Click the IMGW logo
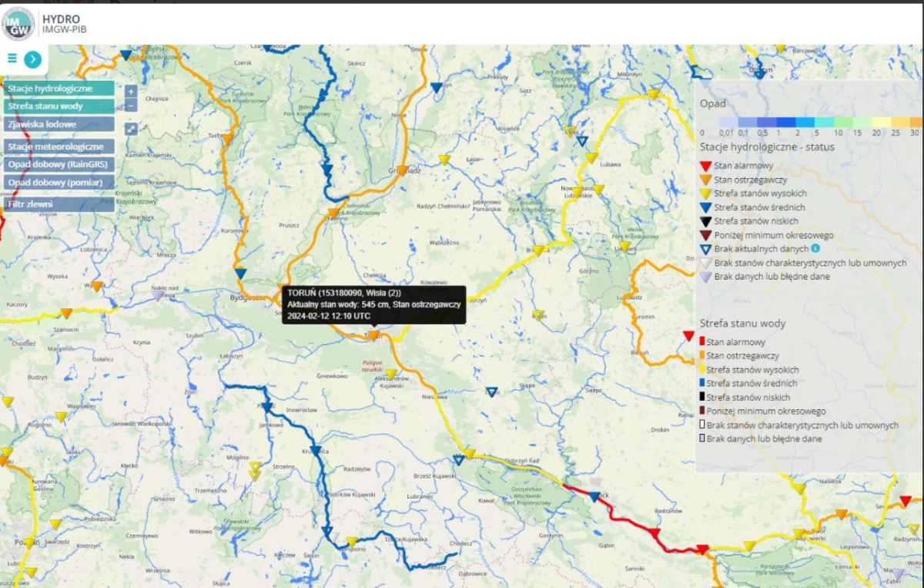Screen dimensions: 924x588 click(x=18, y=23)
